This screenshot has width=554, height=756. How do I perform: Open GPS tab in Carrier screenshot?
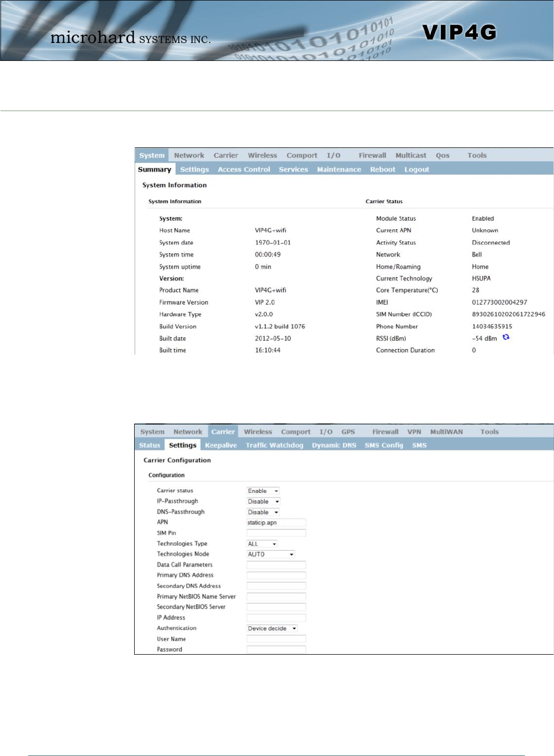[348, 431]
